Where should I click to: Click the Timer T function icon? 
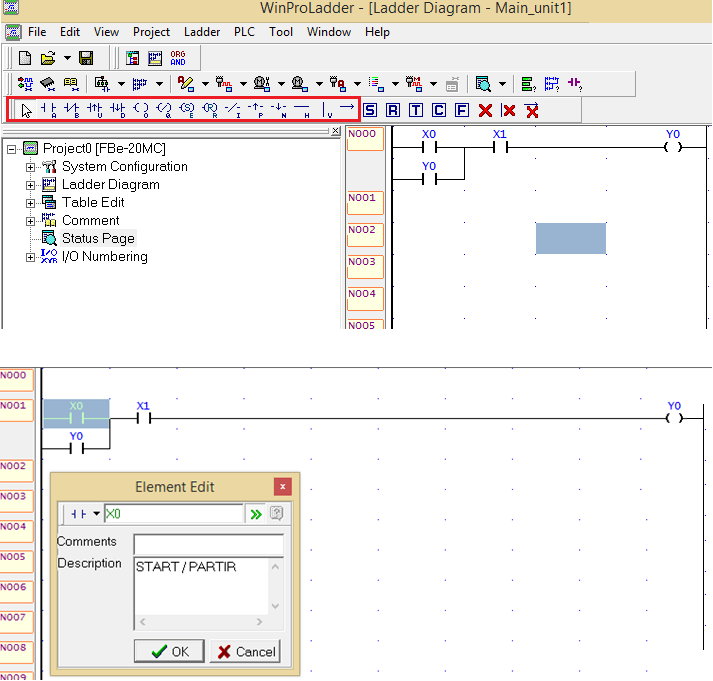(x=416, y=110)
